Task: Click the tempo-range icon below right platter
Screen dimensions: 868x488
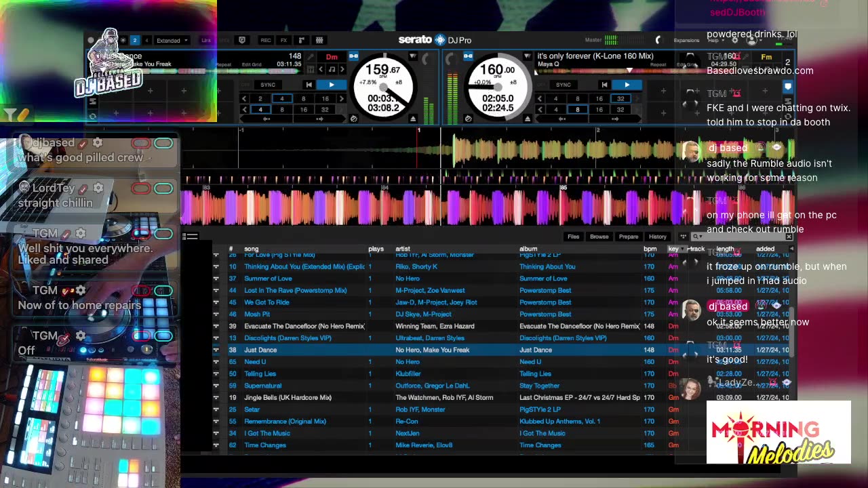Action: tap(468, 119)
